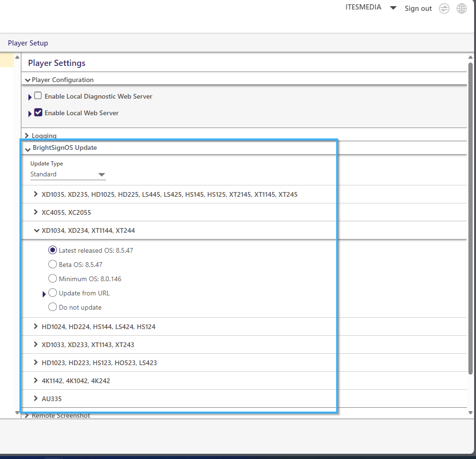Open the globe language icon

[x=462, y=9]
